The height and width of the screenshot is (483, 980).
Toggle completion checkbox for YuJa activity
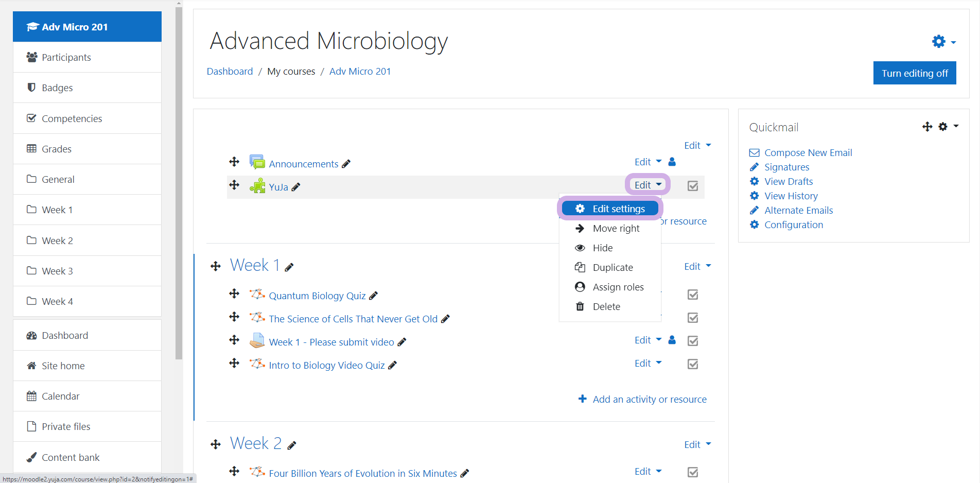click(x=693, y=186)
